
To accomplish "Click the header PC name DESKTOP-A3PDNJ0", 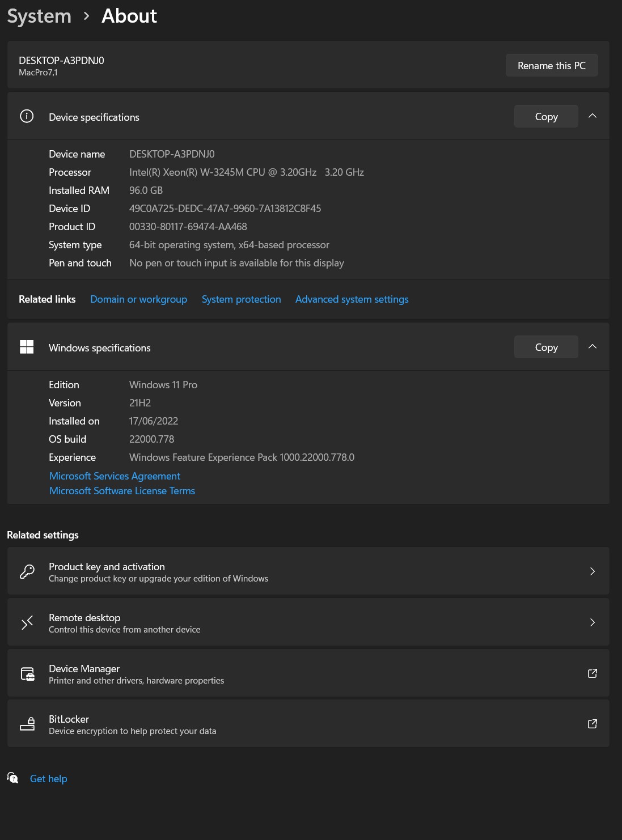I will click(61, 61).
